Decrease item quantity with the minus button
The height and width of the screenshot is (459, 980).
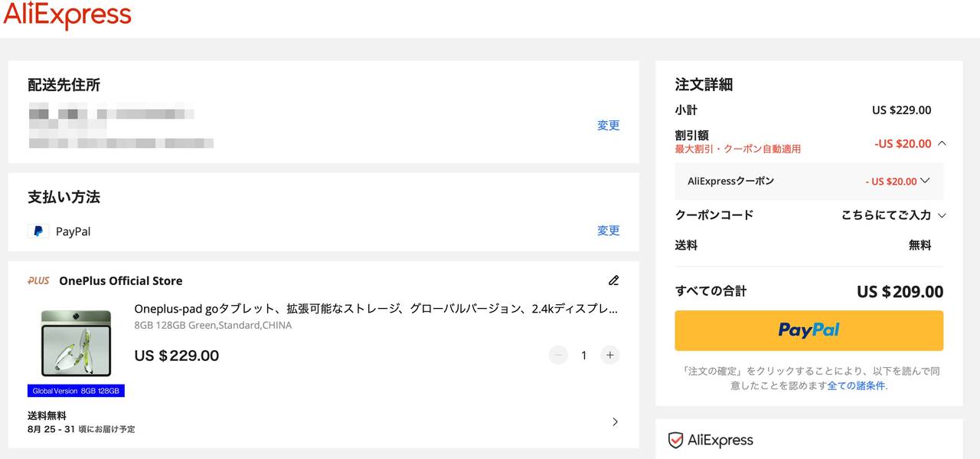pyautogui.click(x=558, y=355)
